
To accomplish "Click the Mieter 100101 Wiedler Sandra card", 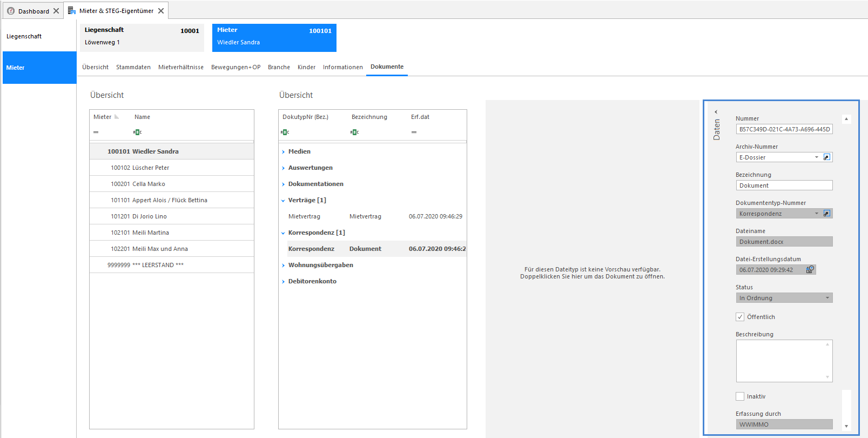I will pyautogui.click(x=274, y=37).
